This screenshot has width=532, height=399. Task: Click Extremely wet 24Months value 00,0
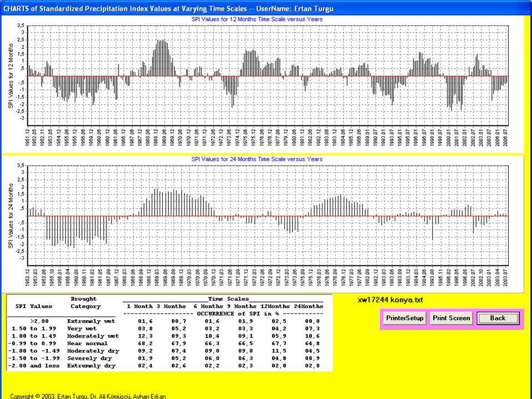(312, 321)
